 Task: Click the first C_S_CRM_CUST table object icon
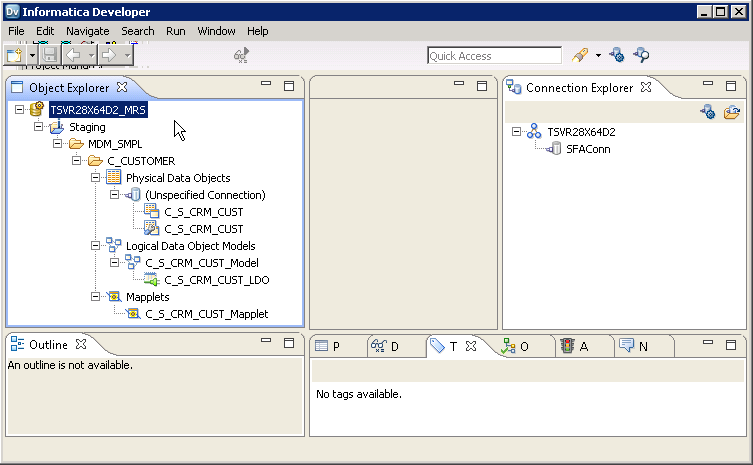(152, 211)
